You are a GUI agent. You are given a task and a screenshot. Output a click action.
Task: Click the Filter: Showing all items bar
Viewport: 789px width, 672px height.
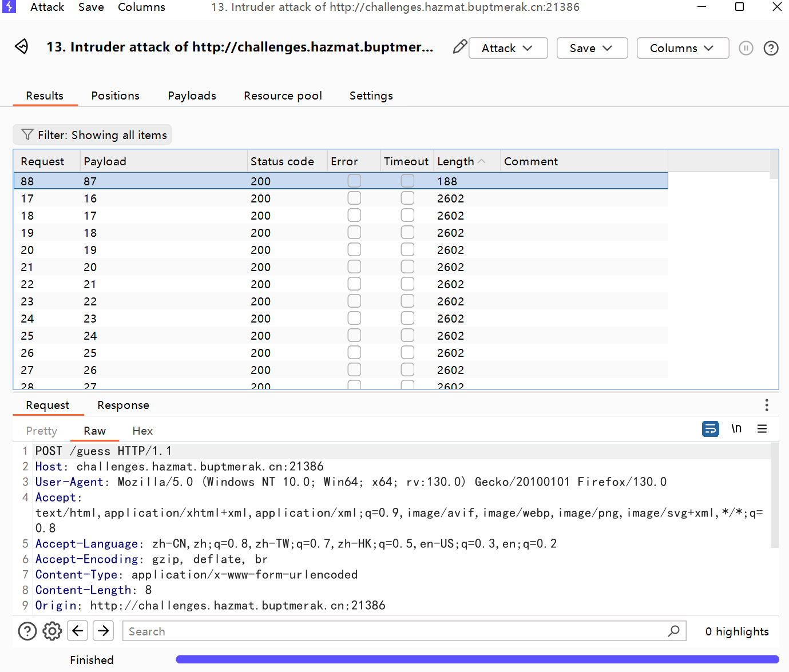[x=92, y=134]
